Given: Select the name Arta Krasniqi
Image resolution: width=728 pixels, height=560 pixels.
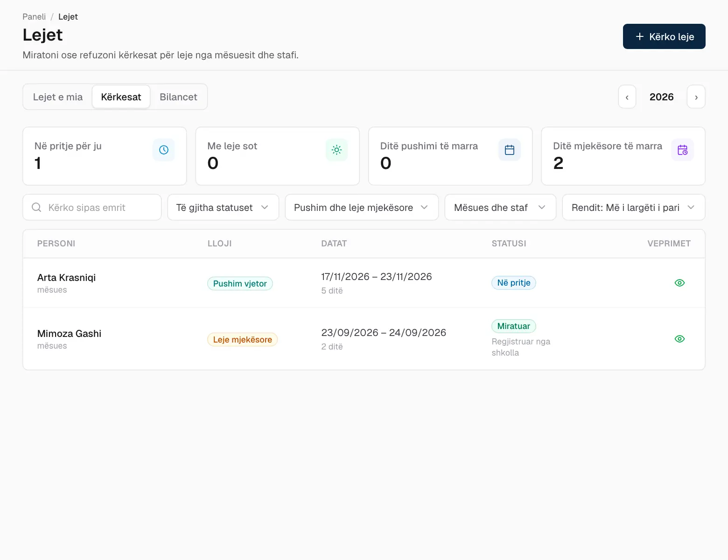Looking at the screenshot, I should pyautogui.click(x=66, y=278).
